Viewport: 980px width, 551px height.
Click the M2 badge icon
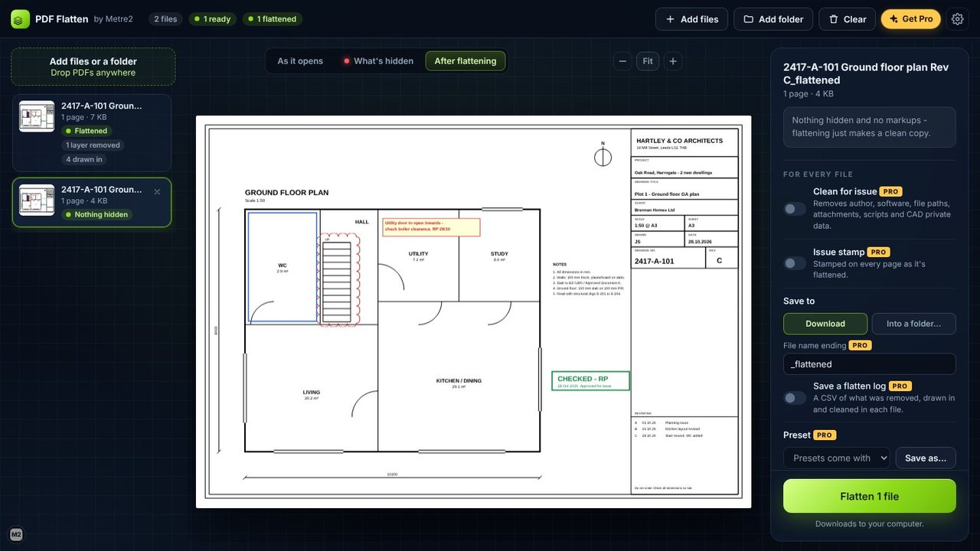click(16, 534)
